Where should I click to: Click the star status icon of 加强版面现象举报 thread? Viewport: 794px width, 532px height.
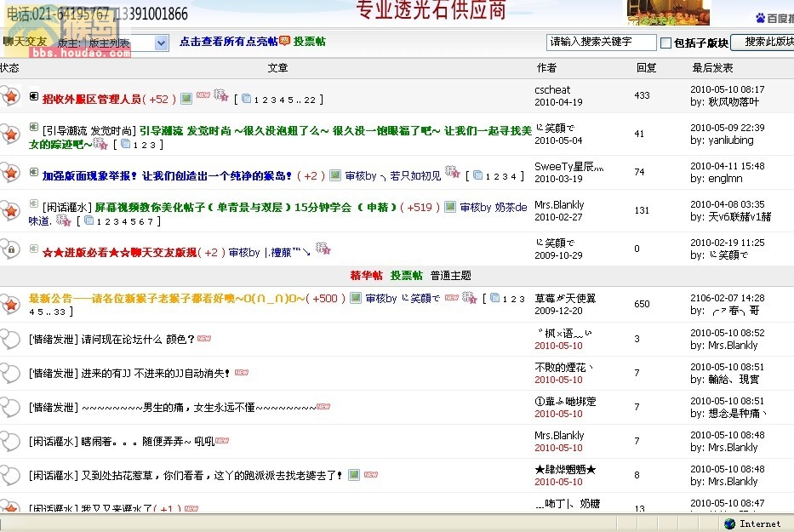click(9, 172)
